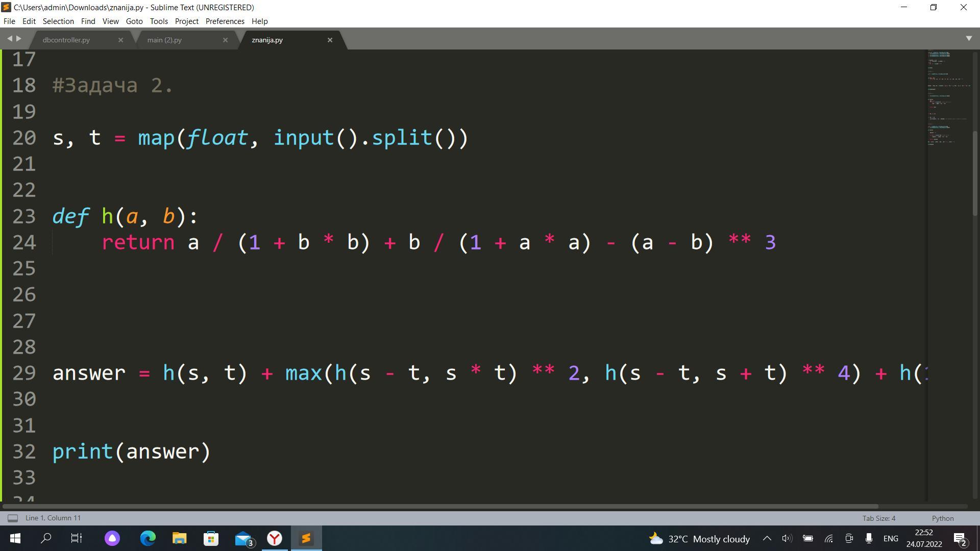Open the Selection menu
Viewport: 980px width, 551px height.
pos(58,21)
